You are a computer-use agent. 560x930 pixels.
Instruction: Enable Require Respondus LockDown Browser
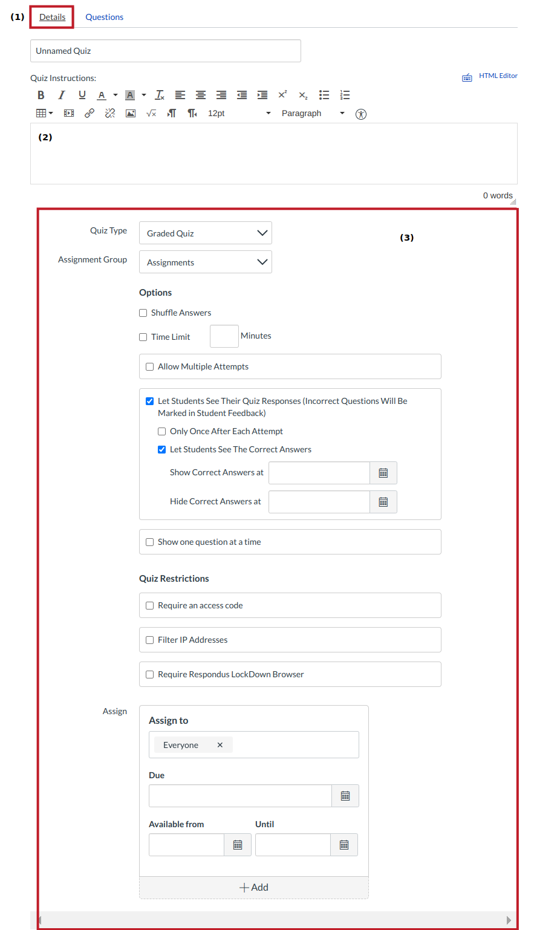pos(149,674)
